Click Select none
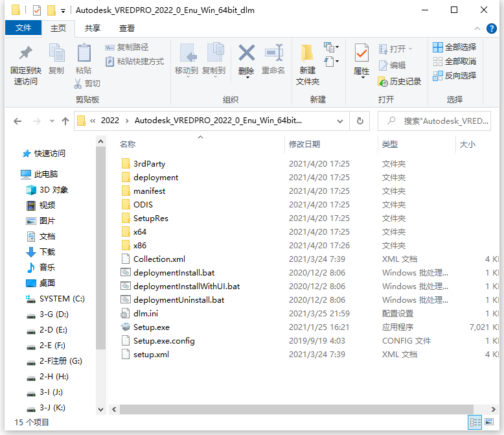 (x=455, y=62)
